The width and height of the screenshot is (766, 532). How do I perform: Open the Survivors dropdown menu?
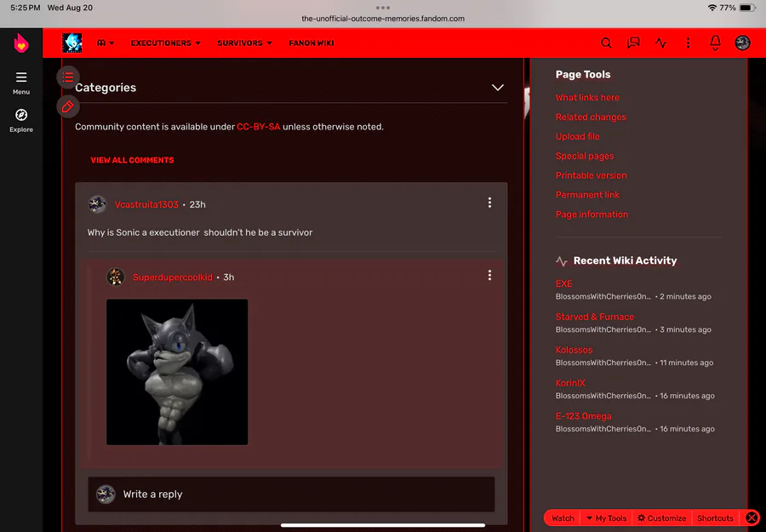coord(245,43)
